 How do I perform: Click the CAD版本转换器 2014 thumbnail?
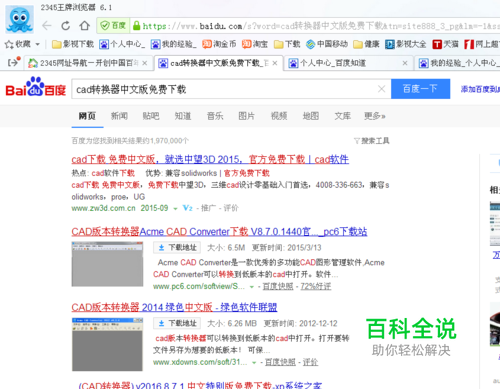coord(107,345)
